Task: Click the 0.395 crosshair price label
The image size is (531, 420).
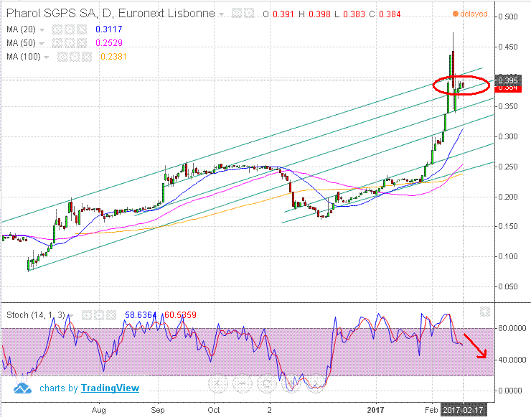Action: tap(508, 80)
